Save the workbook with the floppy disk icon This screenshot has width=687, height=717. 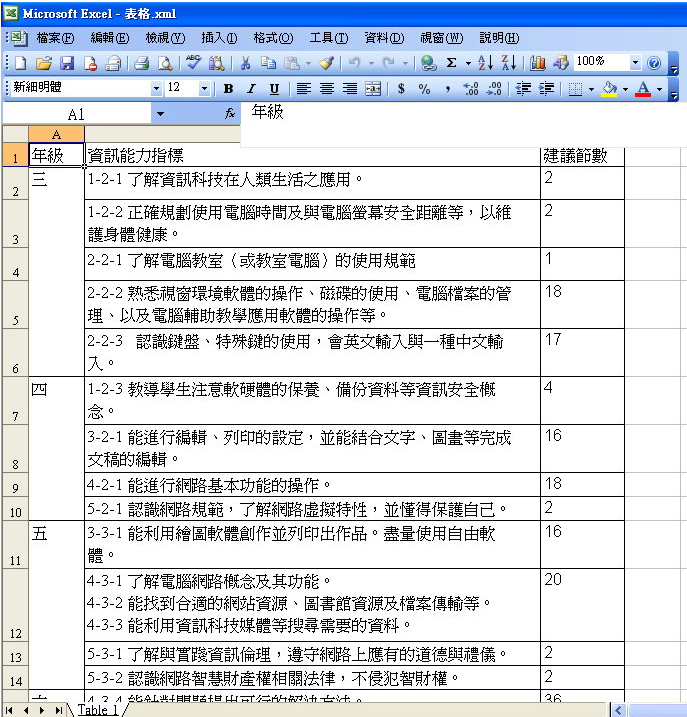point(67,63)
